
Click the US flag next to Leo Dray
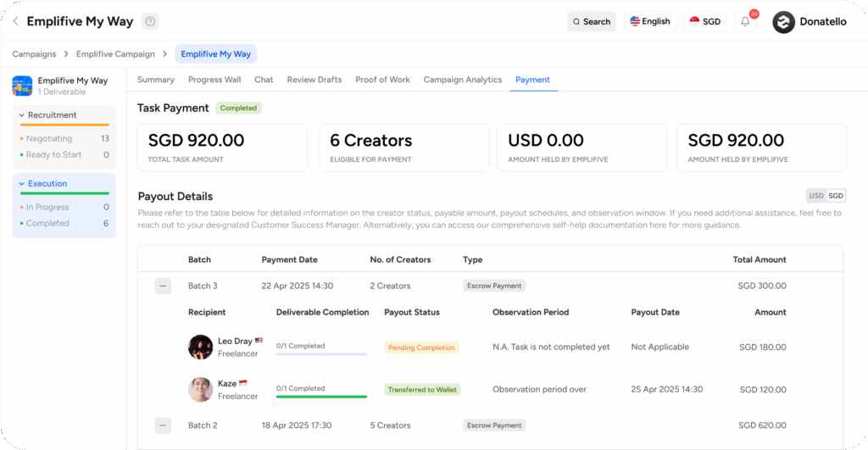(259, 341)
